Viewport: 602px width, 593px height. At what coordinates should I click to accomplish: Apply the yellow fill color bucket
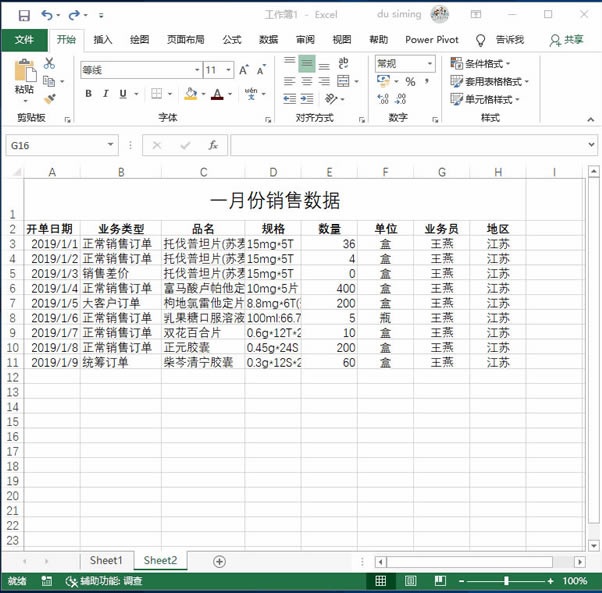[x=191, y=94]
